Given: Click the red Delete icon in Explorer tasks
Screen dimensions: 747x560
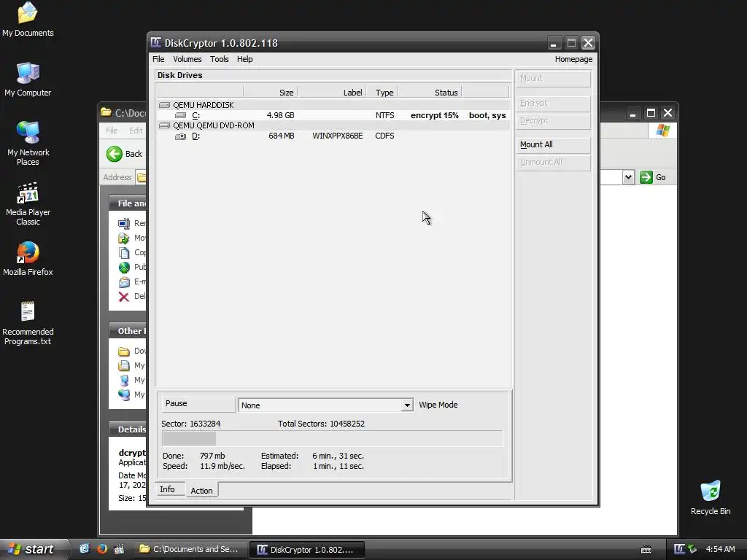Looking at the screenshot, I should [124, 297].
